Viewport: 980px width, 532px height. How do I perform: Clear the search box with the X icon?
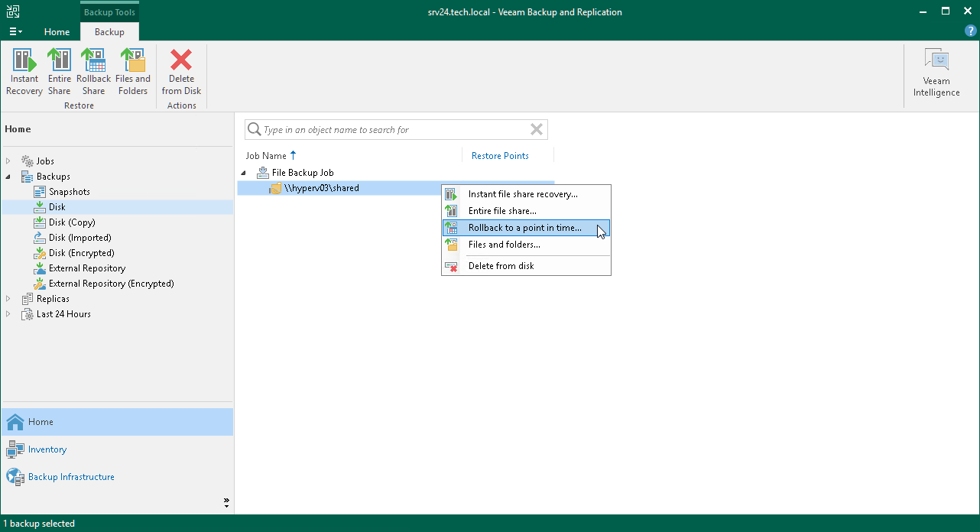click(x=535, y=129)
